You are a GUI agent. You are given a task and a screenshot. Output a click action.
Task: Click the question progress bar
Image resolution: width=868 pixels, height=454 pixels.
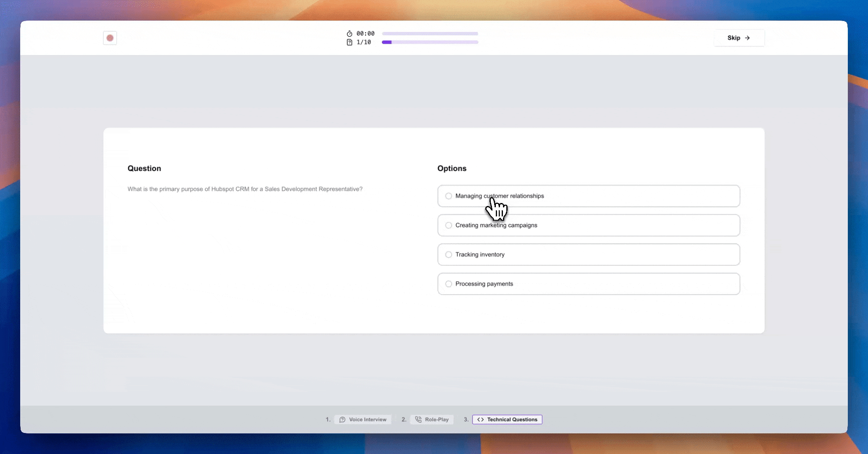[x=430, y=42]
